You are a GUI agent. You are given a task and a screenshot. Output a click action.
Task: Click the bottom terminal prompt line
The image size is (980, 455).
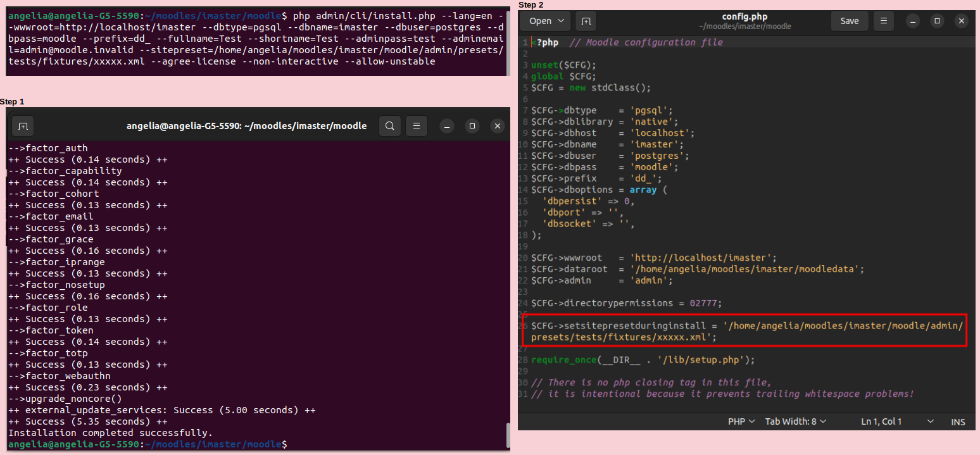147,444
